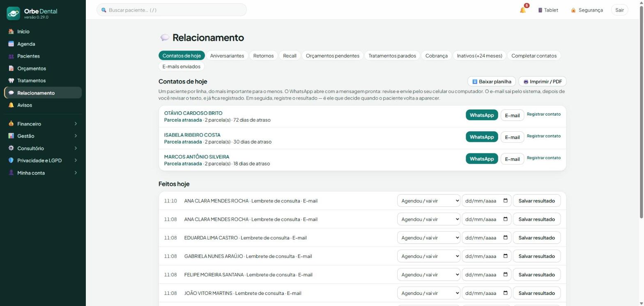Select the Cobrança tab
The image size is (644, 306).
tap(436, 56)
